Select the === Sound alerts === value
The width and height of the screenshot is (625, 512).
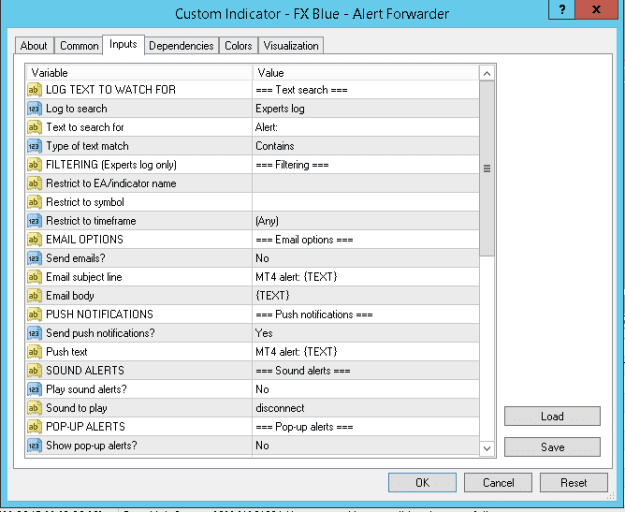366,371
